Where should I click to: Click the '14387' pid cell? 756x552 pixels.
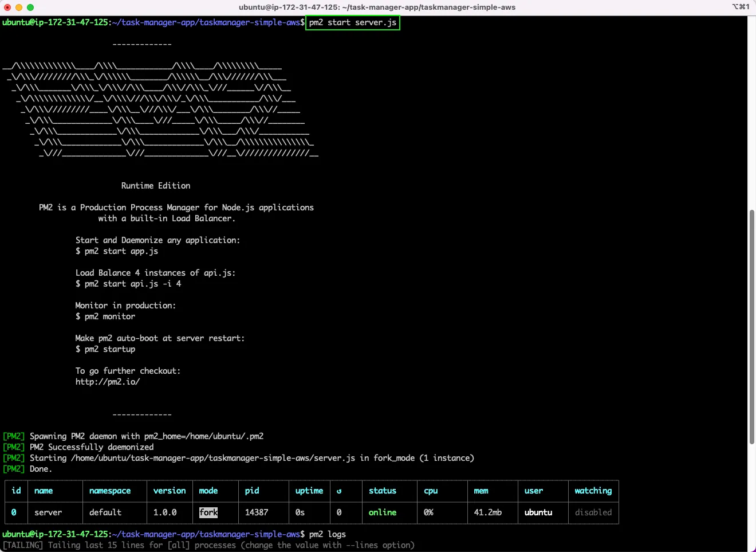(x=257, y=512)
